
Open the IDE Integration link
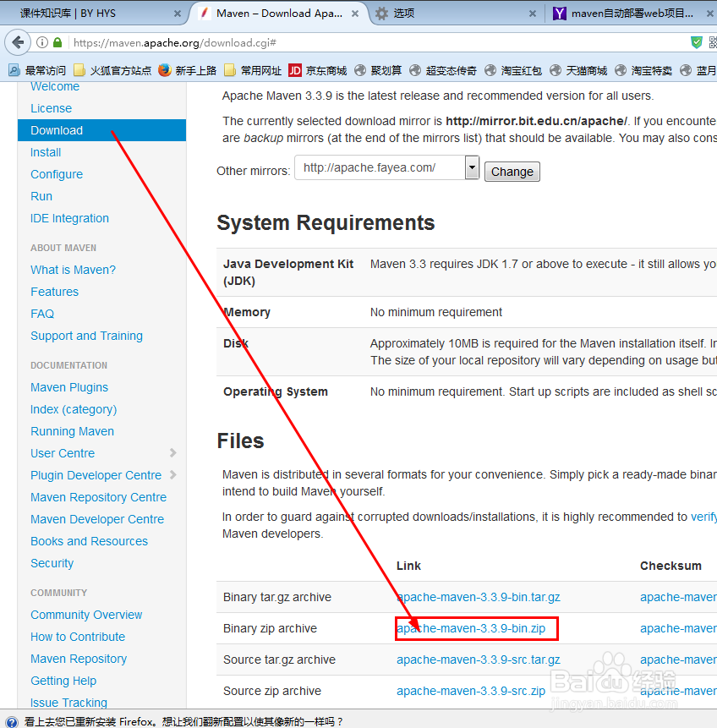coord(69,218)
